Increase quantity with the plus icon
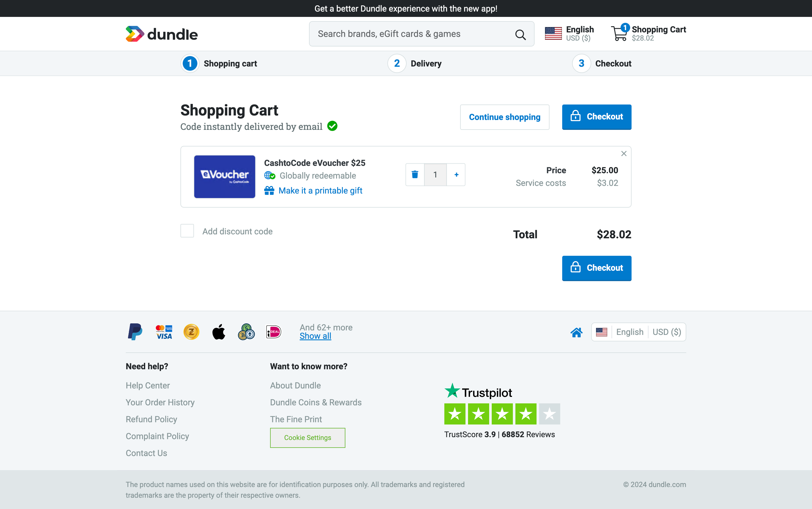The height and width of the screenshot is (509, 812). [x=456, y=174]
